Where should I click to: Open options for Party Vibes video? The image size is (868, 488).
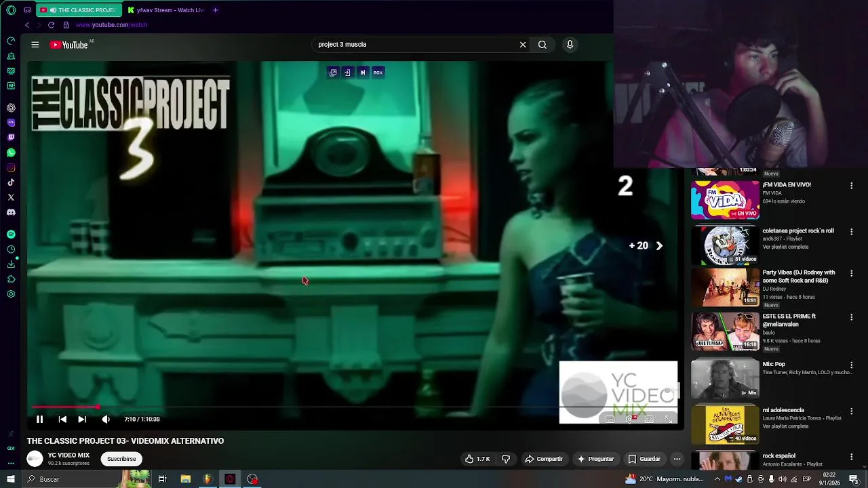click(852, 274)
